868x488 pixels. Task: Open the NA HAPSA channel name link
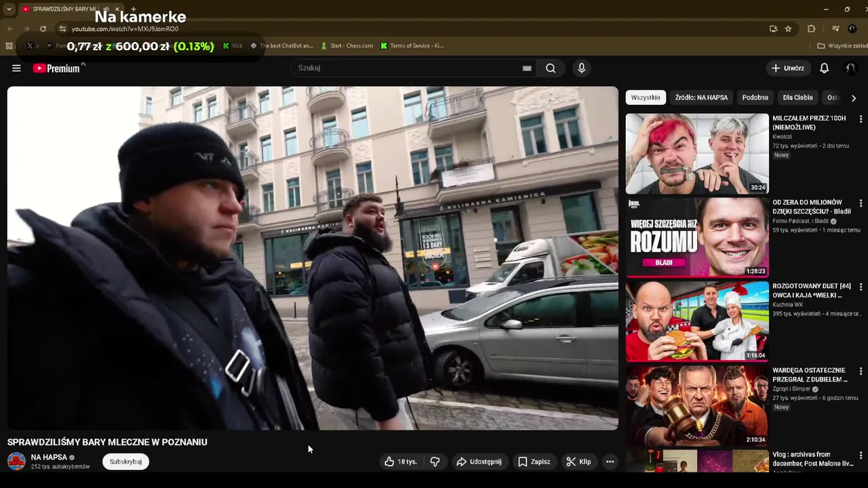49,457
